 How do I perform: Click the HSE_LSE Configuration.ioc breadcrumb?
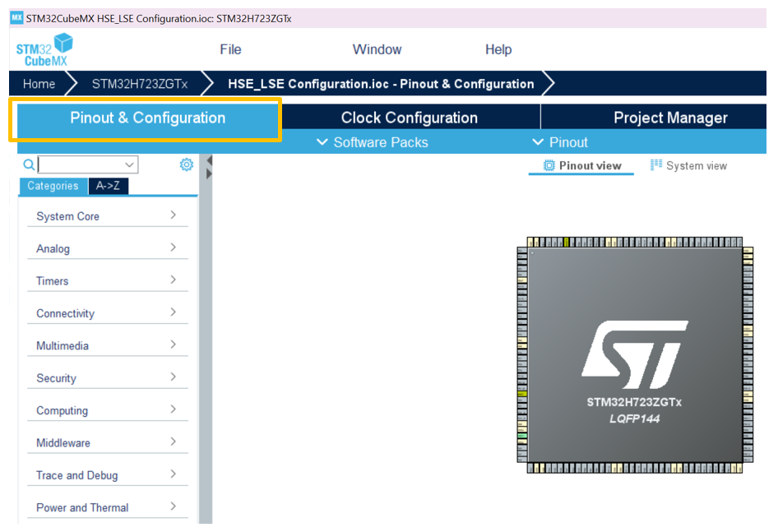click(381, 84)
